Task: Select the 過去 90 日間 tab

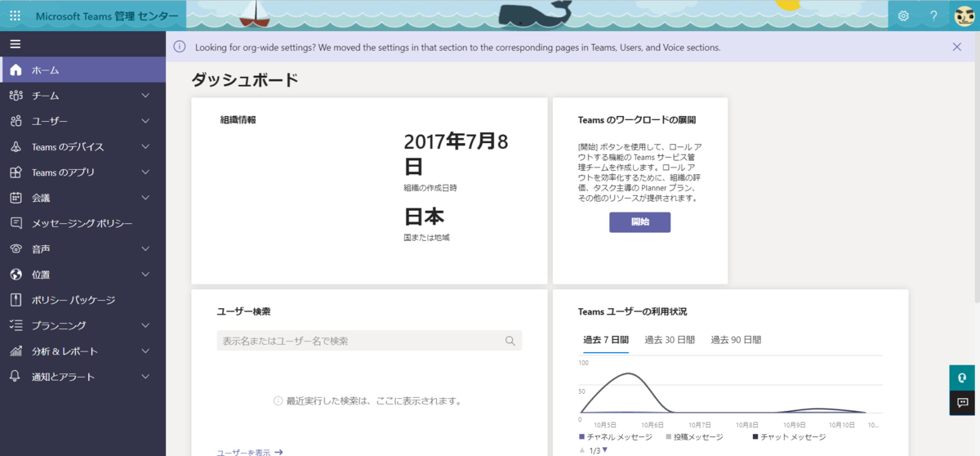Action: click(736, 340)
